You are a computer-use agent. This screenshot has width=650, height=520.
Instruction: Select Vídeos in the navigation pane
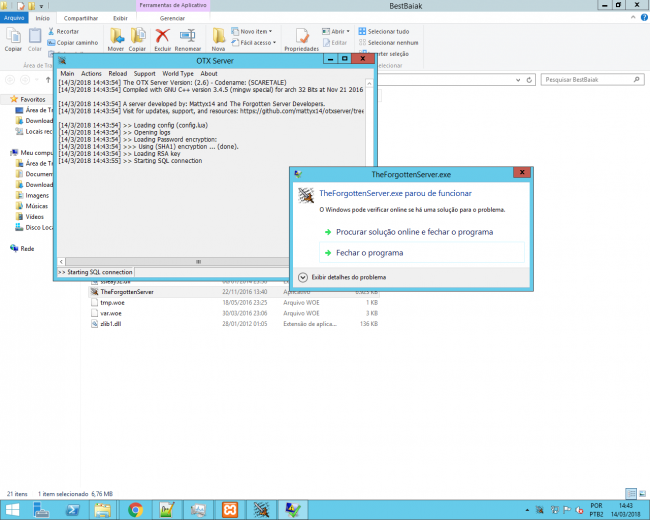click(x=29, y=217)
